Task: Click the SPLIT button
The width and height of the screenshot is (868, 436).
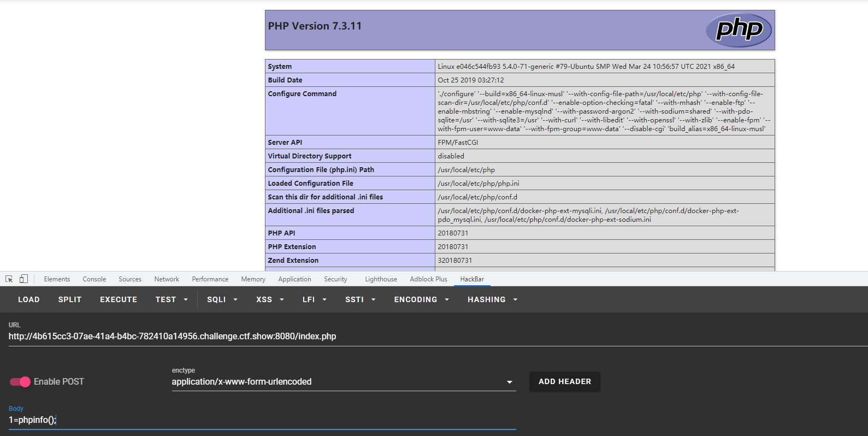Action: coord(70,299)
